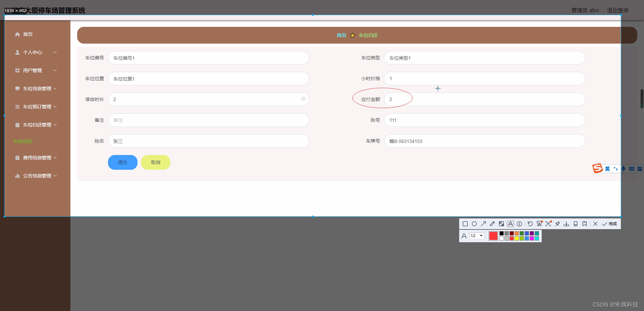Save the screenshot with the download icon
644x311 pixels.
click(567, 224)
